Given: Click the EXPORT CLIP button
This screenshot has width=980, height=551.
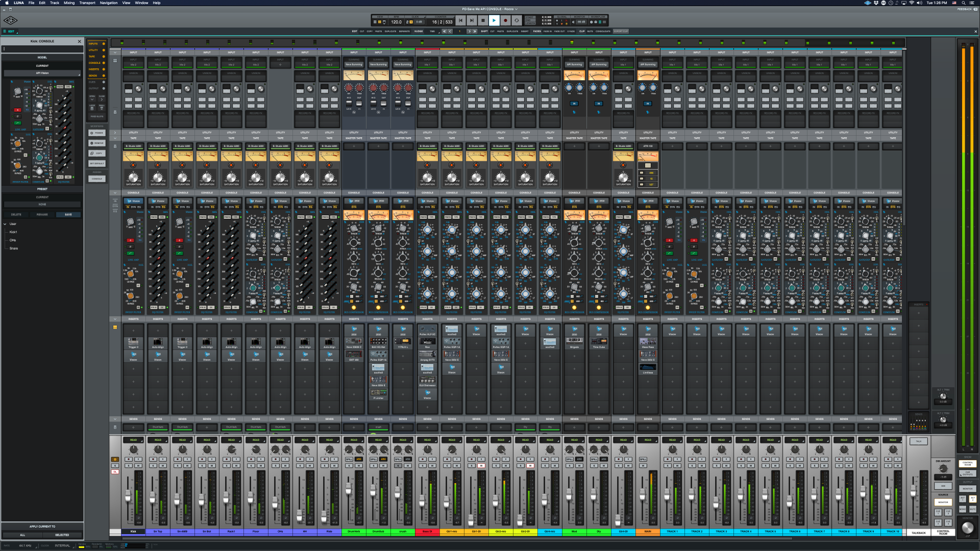Looking at the screenshot, I should 621,31.
